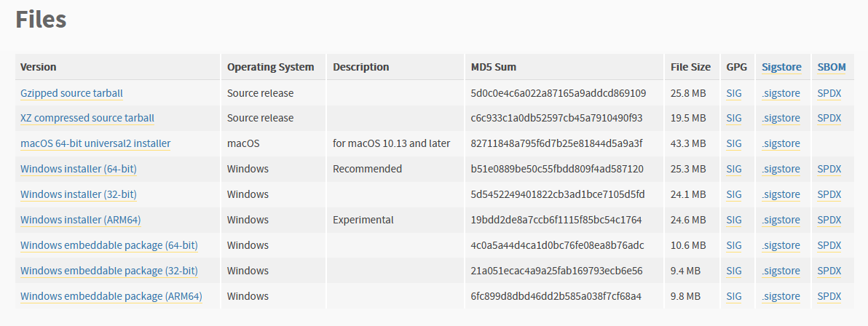Click the Sigstore column header link
This screenshot has height=326, width=868.
pyautogui.click(x=781, y=67)
